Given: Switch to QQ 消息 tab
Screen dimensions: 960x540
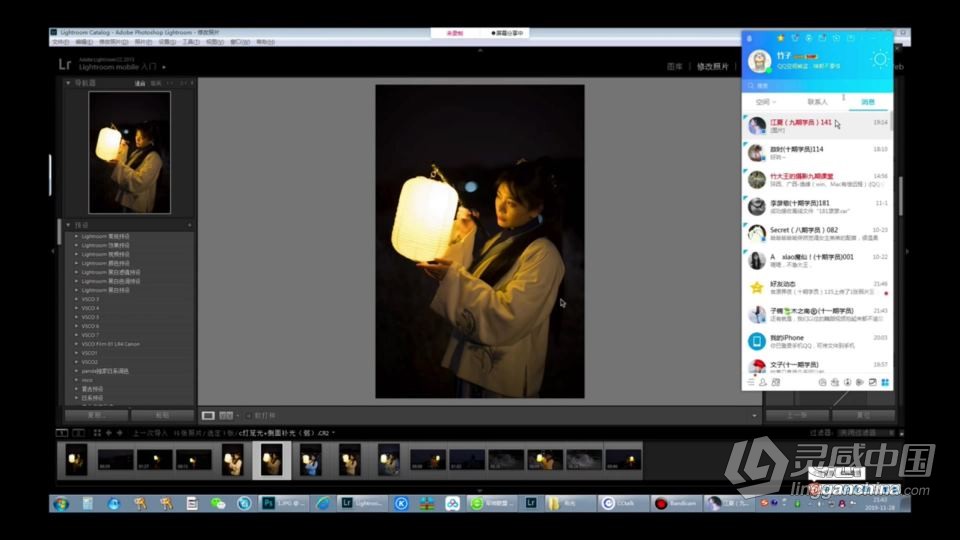Looking at the screenshot, I should point(868,102).
